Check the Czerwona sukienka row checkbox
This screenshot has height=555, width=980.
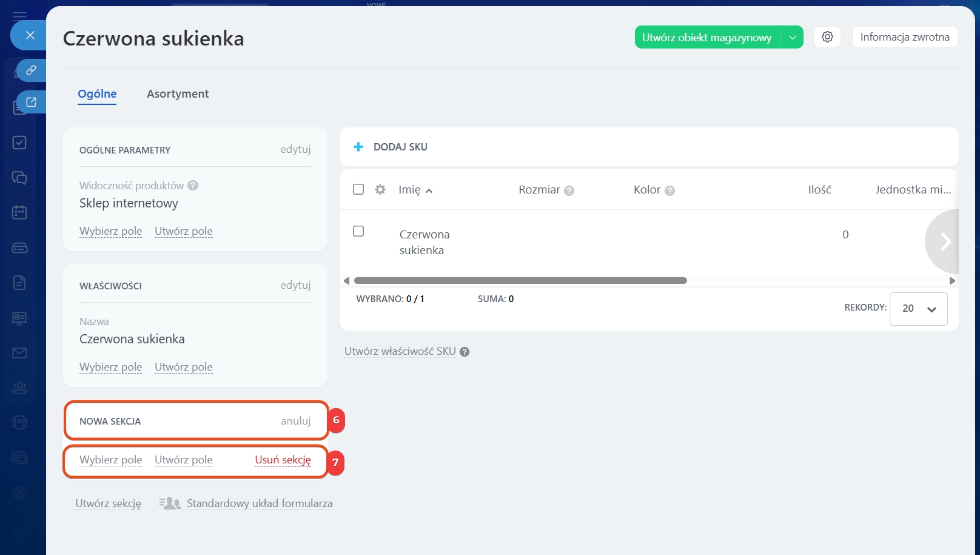point(358,231)
